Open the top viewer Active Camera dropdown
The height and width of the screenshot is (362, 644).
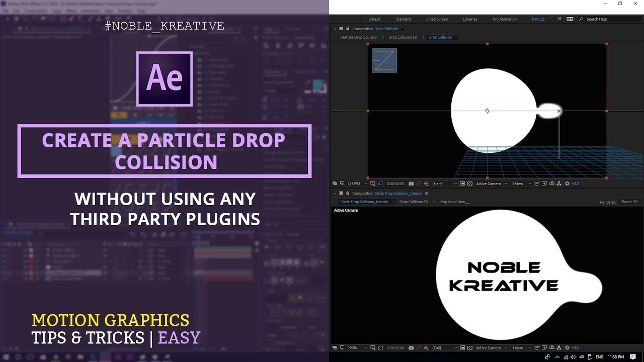[x=492, y=184]
